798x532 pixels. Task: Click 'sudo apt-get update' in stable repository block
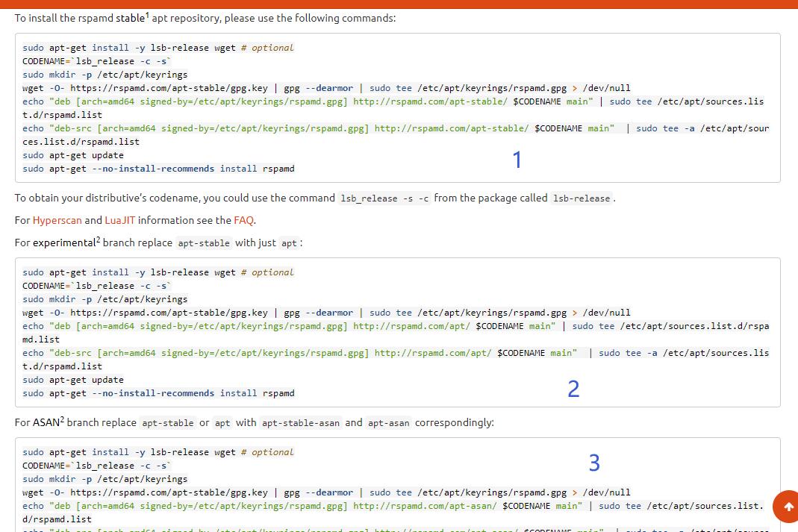[x=72, y=155]
